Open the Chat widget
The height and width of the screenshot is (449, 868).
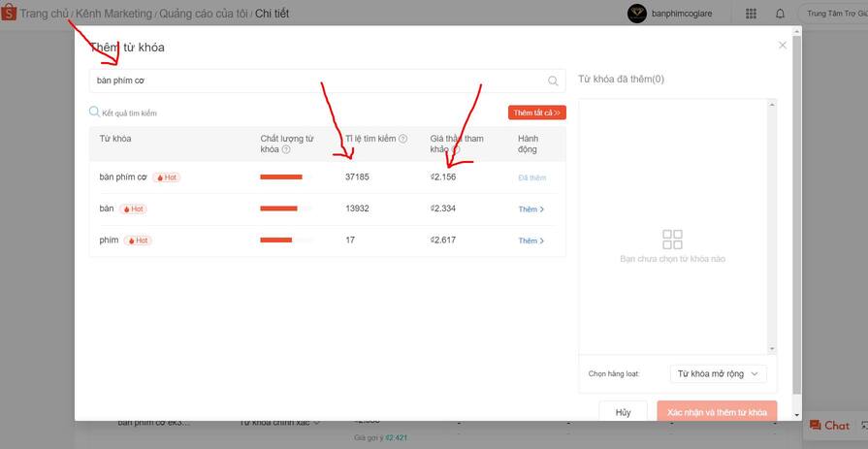[829, 426]
